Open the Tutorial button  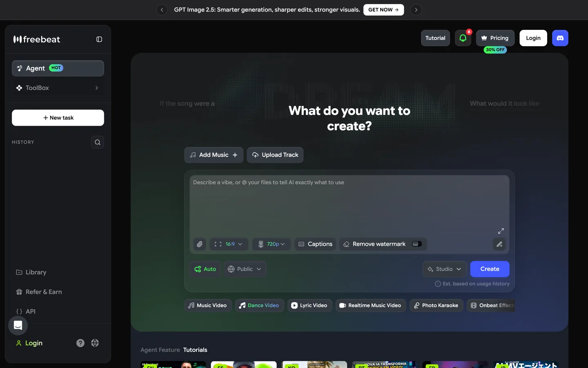pyautogui.click(x=435, y=38)
